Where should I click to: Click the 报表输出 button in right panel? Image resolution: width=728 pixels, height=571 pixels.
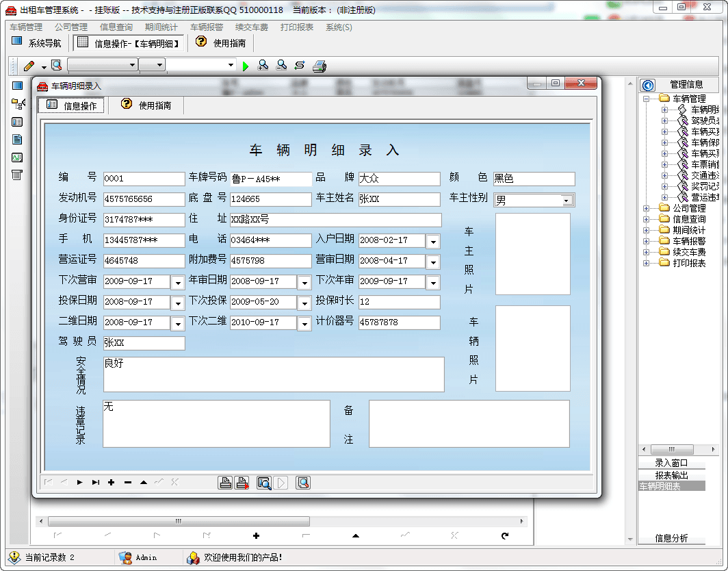[x=671, y=475]
